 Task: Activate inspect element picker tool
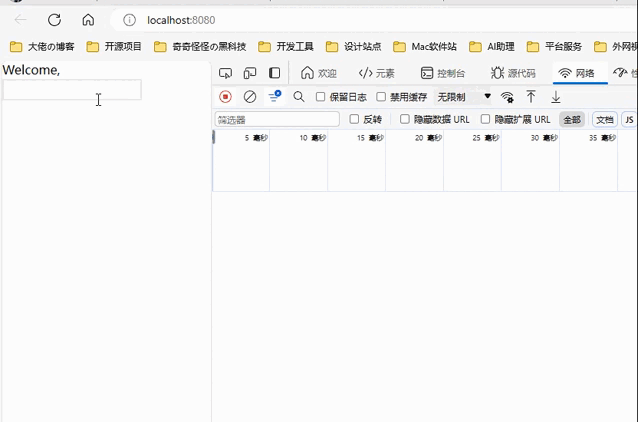pyautogui.click(x=225, y=73)
